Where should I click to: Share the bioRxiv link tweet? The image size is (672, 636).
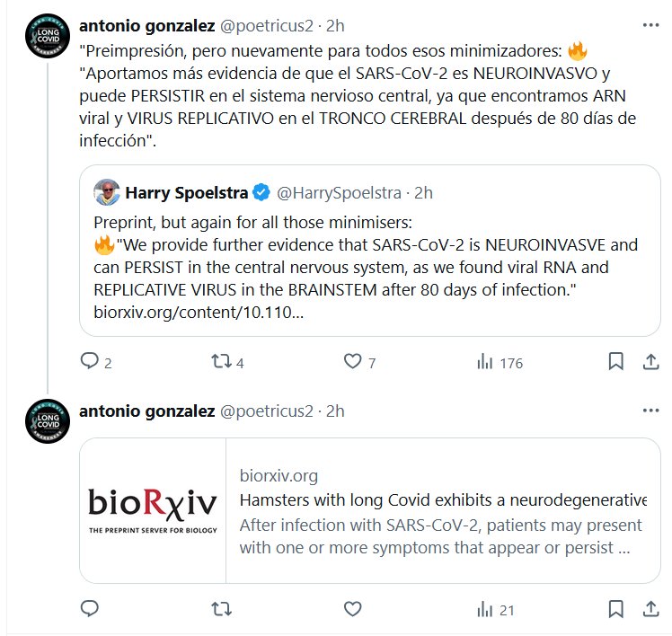click(x=650, y=609)
